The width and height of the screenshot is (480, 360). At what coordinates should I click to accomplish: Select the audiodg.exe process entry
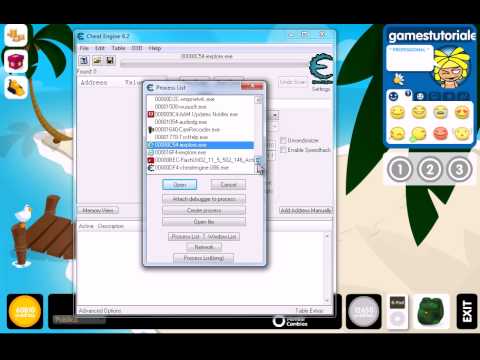[200, 122]
